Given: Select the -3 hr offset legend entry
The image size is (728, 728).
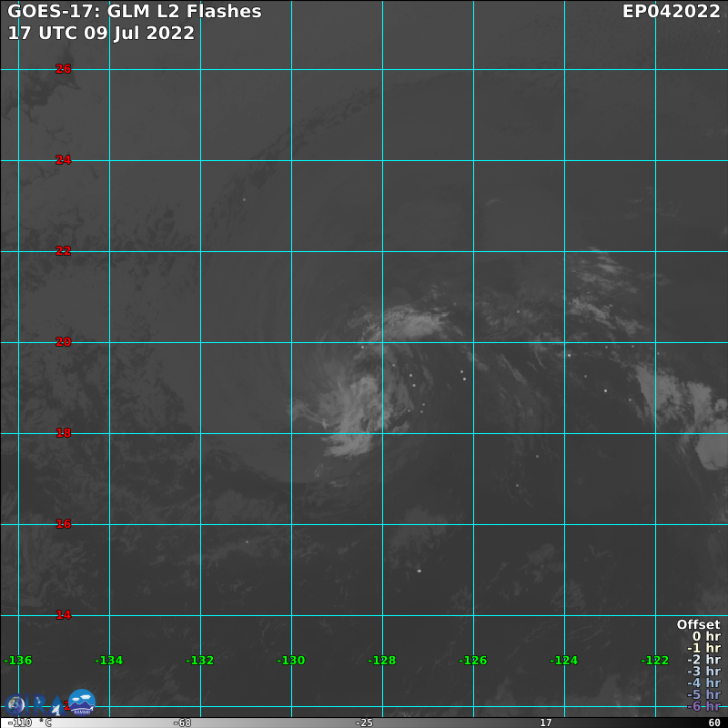Looking at the screenshot, I should [x=703, y=672].
